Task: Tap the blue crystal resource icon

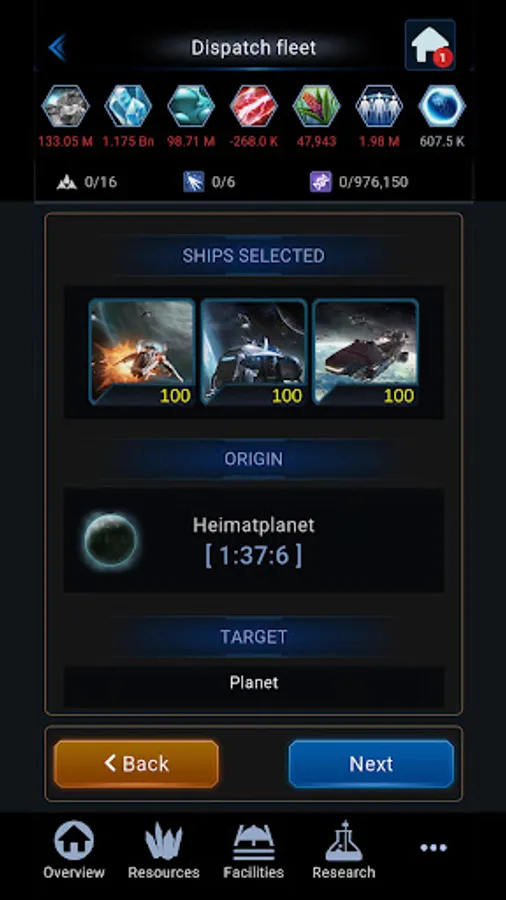Action: 128,106
